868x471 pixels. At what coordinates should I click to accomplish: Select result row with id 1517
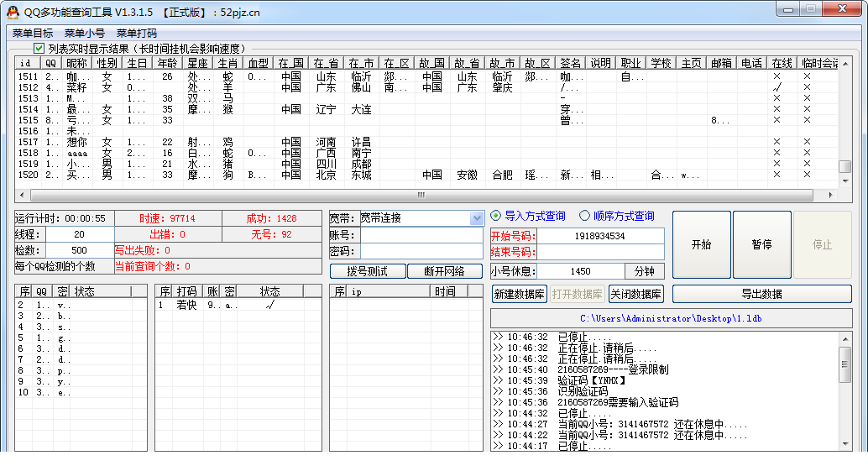[x=426, y=142]
